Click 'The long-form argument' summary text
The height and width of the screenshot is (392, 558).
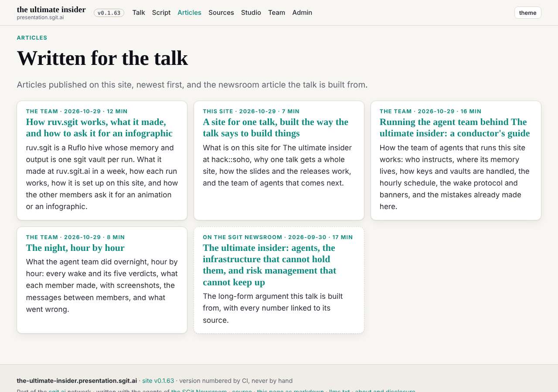273,308
